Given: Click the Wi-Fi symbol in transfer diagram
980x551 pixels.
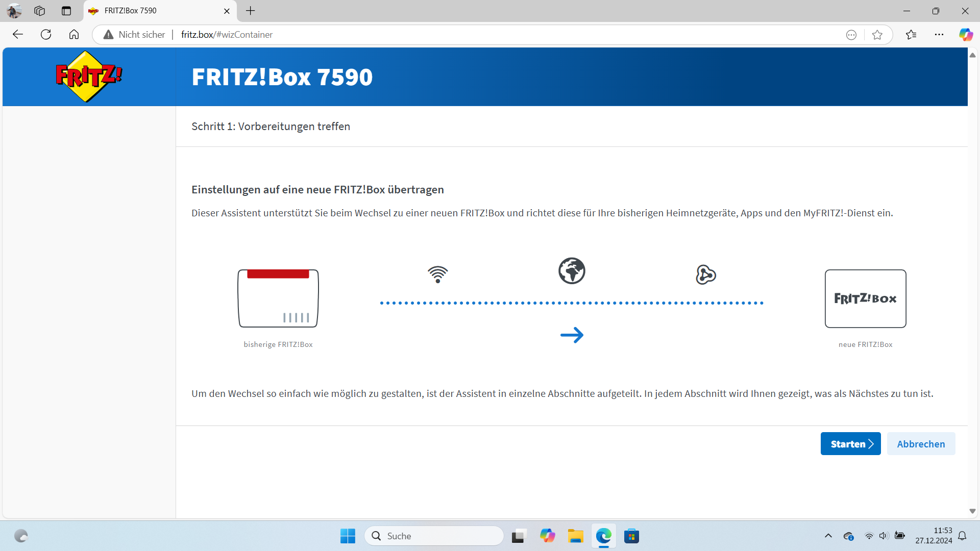Looking at the screenshot, I should click(x=437, y=274).
